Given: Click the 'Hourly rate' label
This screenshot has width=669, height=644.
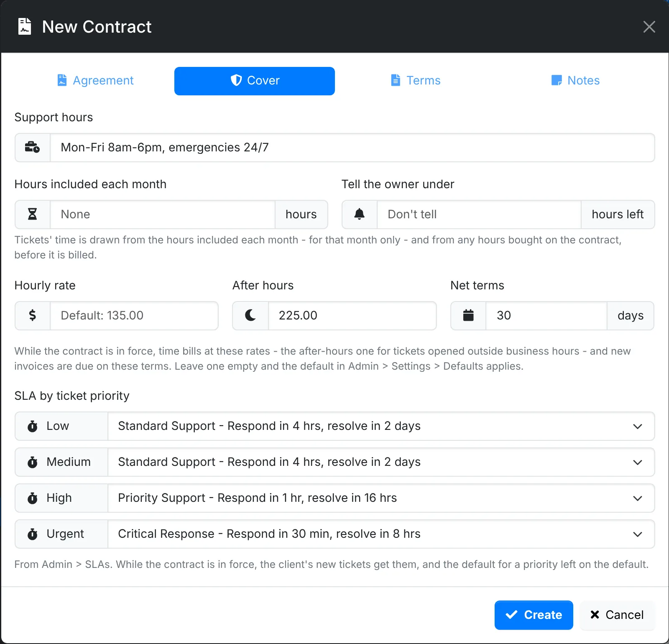Looking at the screenshot, I should click(x=45, y=286).
